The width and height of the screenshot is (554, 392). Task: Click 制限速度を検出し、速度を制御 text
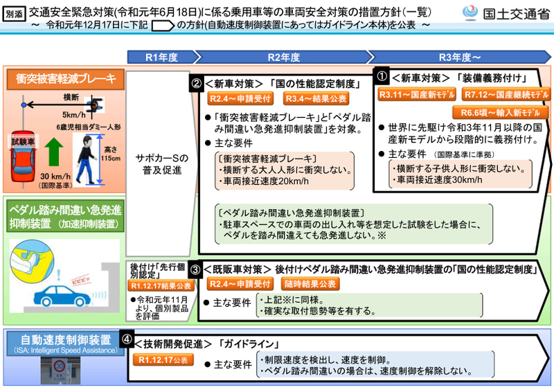coord(325,360)
